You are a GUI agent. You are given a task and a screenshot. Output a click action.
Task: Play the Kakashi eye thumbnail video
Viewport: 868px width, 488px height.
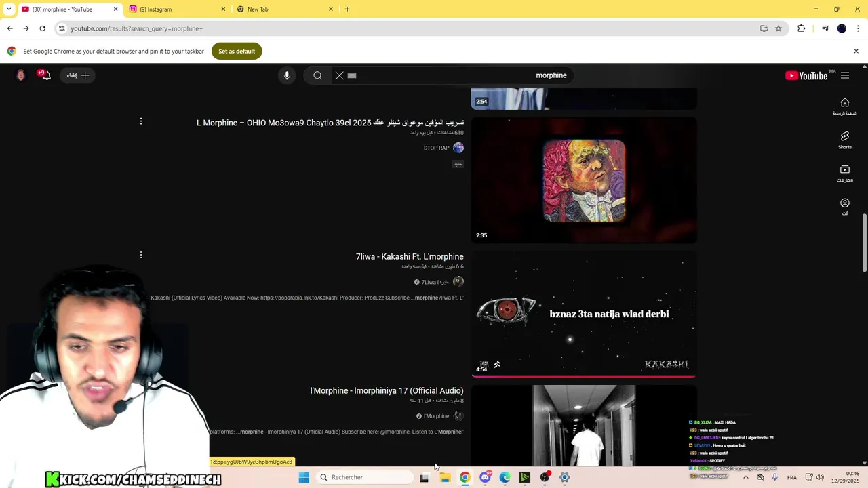[x=584, y=314]
